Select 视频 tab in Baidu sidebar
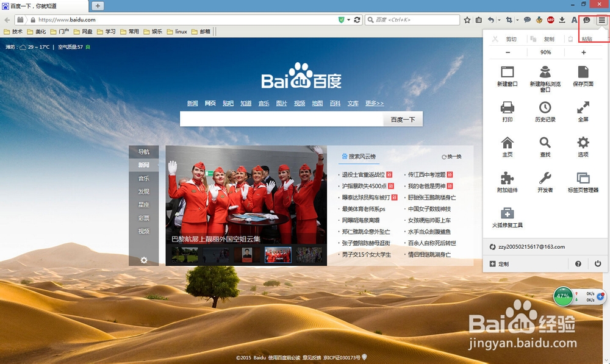Screen dimensions: 610x364 pos(143,231)
